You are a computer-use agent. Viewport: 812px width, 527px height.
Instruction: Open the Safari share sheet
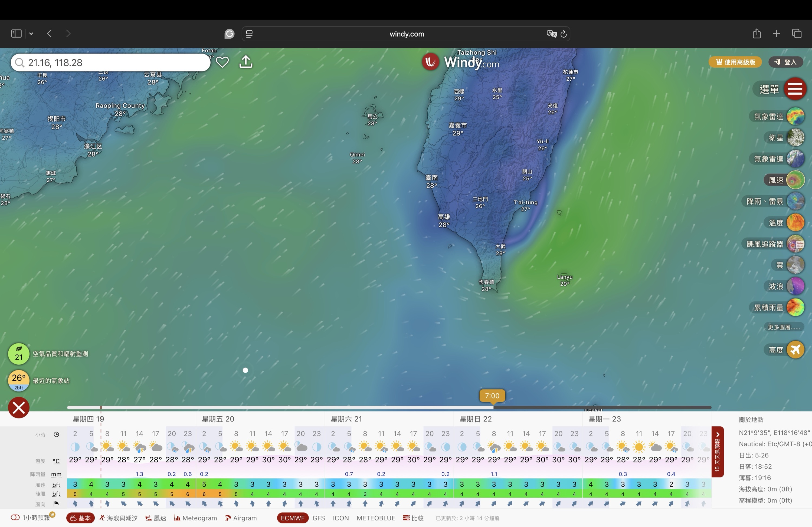tap(757, 34)
